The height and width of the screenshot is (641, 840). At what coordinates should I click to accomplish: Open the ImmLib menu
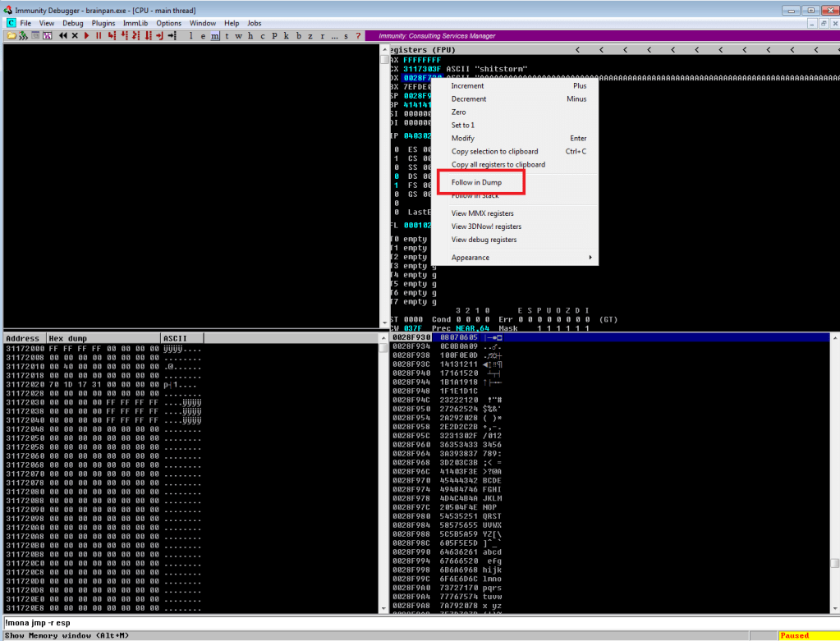(x=135, y=23)
